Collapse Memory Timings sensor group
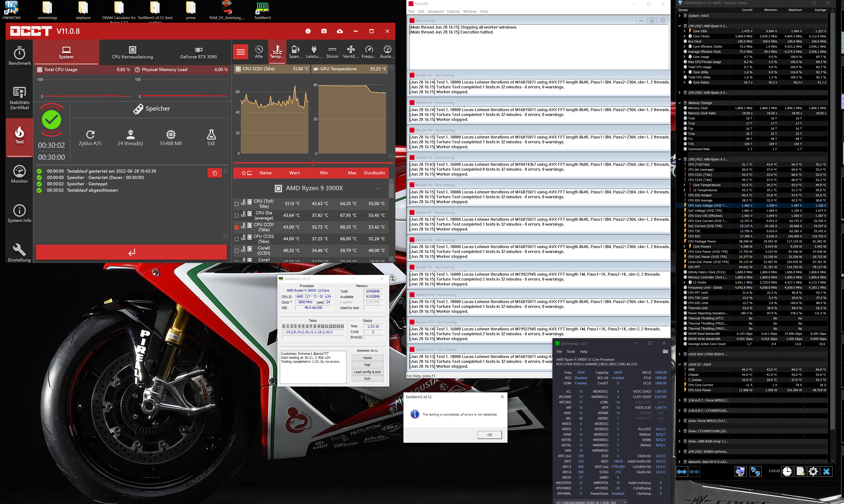The height and width of the screenshot is (504, 844). pos(679,103)
